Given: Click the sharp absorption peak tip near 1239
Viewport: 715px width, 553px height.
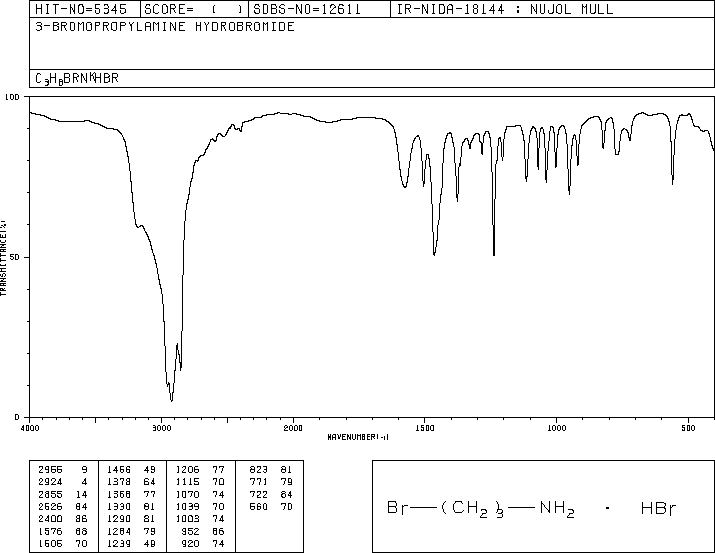Looking at the screenshot, I should [494, 255].
